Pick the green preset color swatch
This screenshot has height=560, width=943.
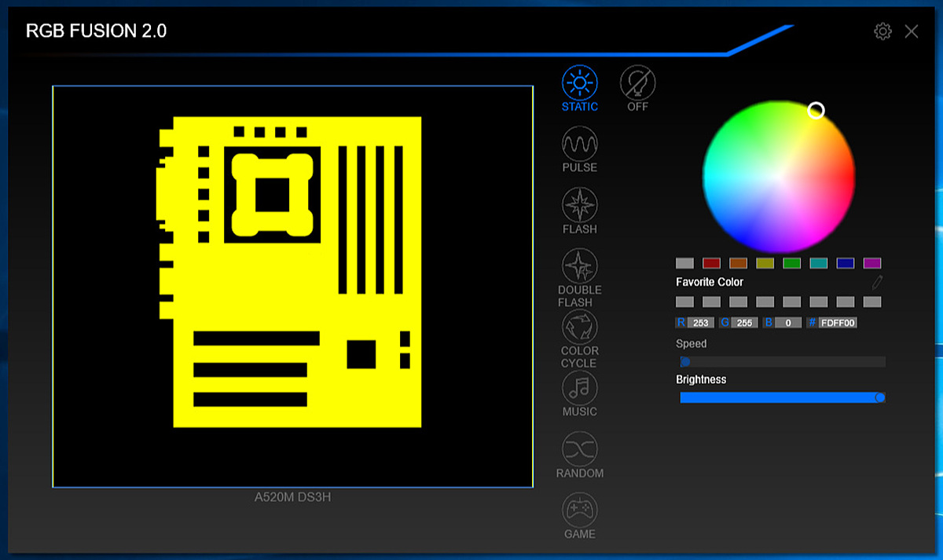tap(792, 263)
